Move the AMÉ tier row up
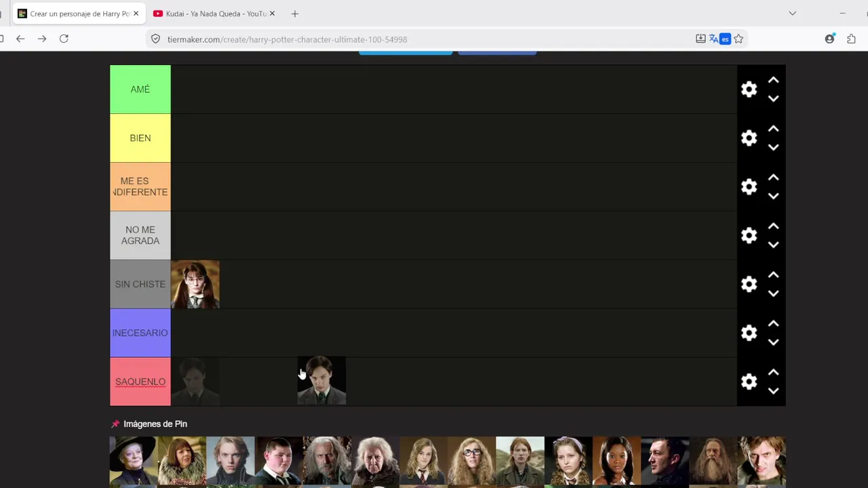 click(x=773, y=80)
